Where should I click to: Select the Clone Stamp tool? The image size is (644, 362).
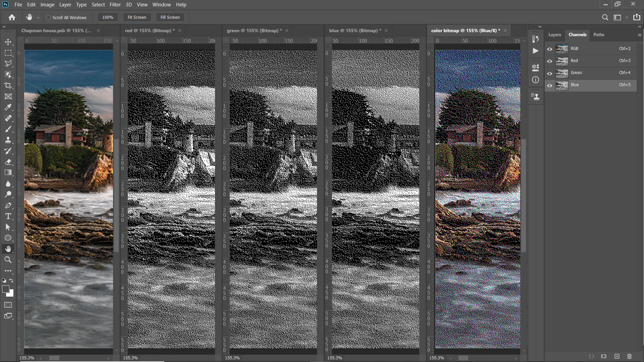click(8, 140)
